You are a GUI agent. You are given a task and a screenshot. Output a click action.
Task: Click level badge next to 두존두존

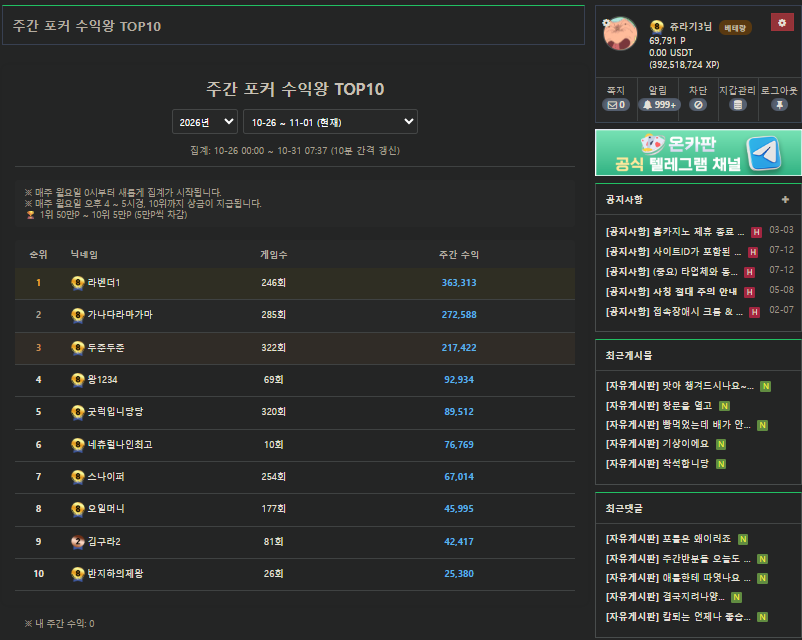coord(77,347)
